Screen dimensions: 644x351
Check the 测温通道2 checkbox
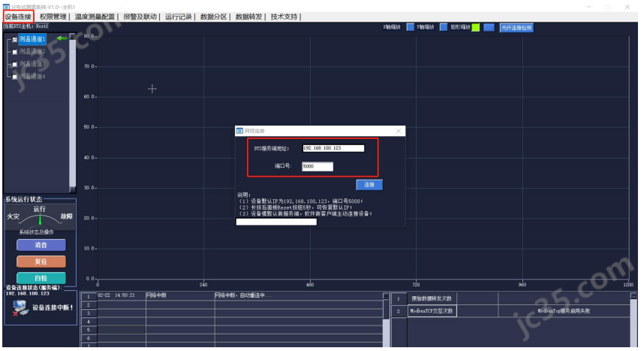[x=15, y=53]
